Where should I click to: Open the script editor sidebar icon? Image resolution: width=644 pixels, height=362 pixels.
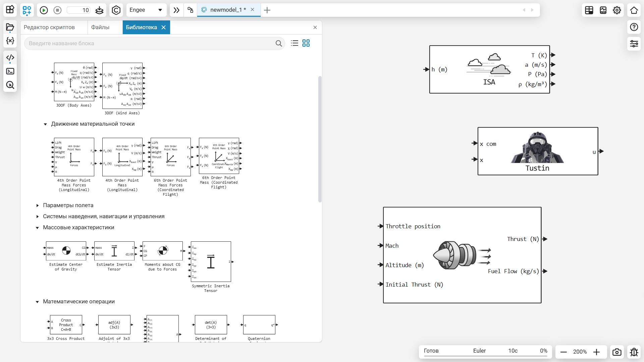pyautogui.click(x=10, y=57)
